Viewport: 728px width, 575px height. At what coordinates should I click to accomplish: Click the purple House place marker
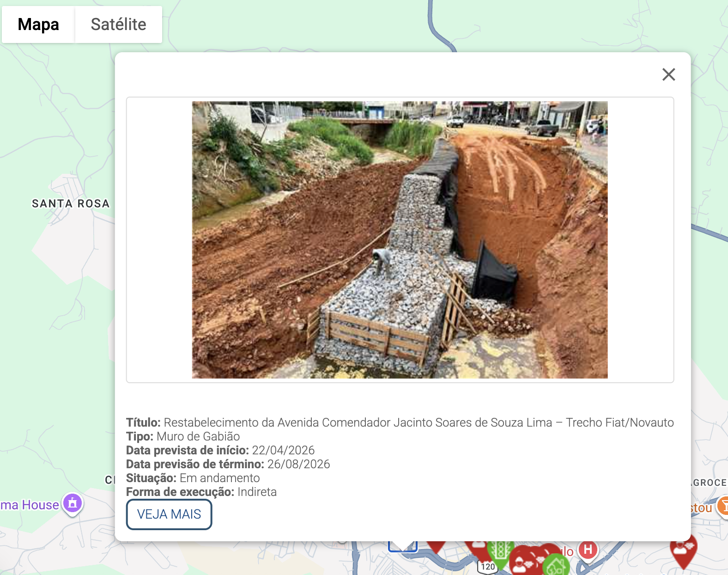[x=73, y=504]
